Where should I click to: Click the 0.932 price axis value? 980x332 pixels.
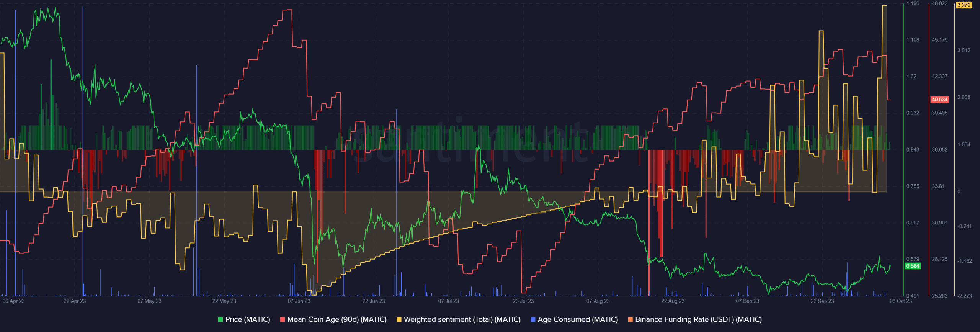click(x=913, y=113)
